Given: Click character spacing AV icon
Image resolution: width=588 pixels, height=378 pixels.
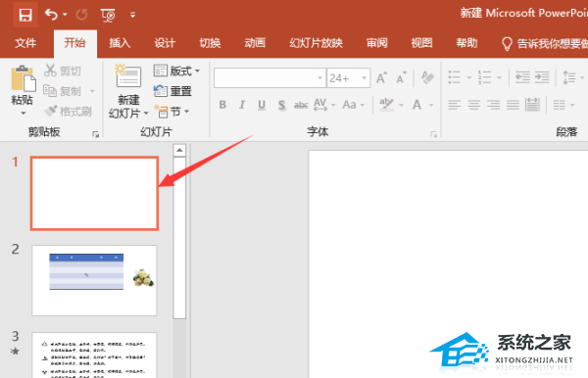Looking at the screenshot, I should click(x=320, y=105).
